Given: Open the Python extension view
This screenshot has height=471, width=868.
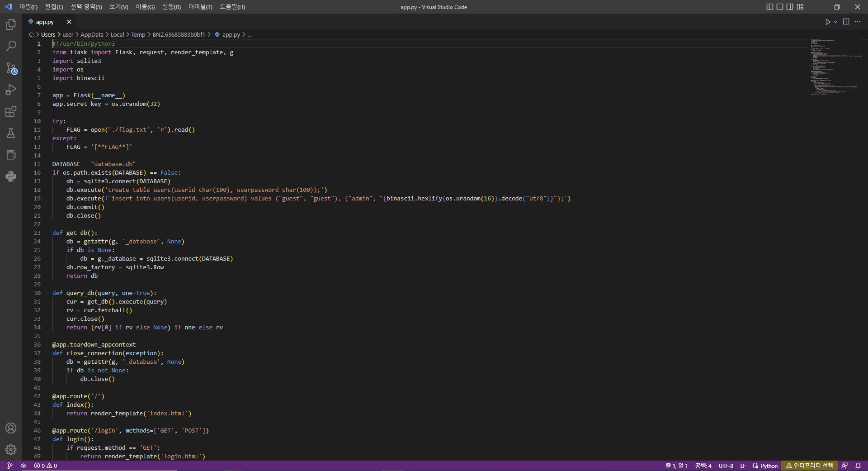Looking at the screenshot, I should click(11, 176).
